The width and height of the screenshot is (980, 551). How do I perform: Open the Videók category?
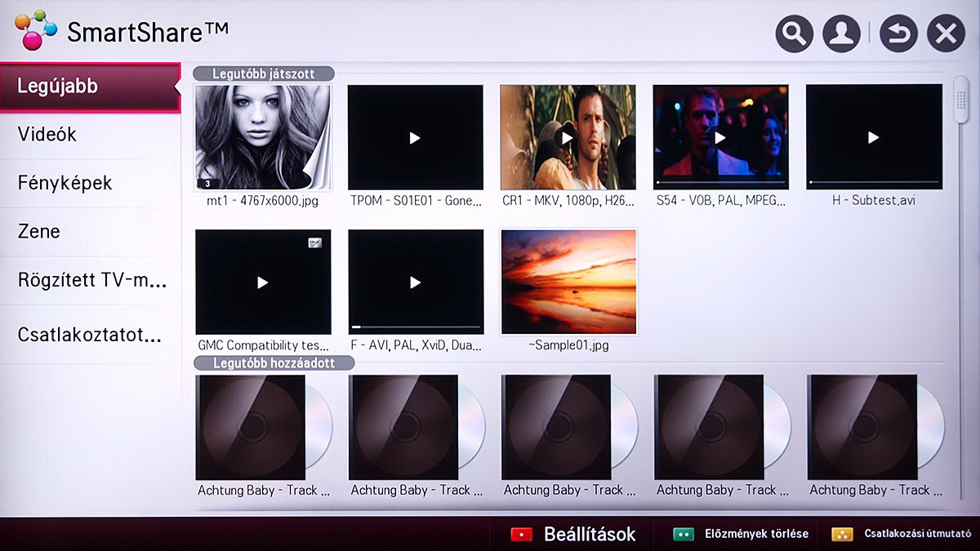point(90,135)
